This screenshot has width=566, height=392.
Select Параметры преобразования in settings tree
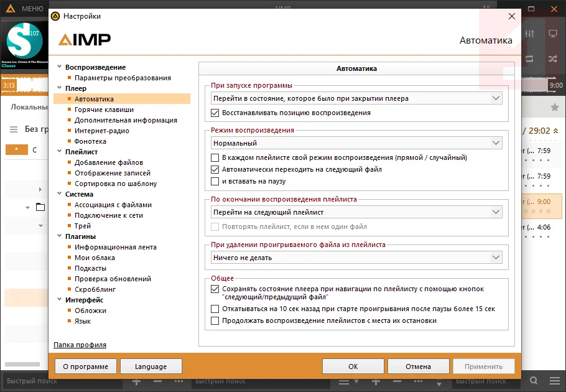pyautogui.click(x=123, y=78)
